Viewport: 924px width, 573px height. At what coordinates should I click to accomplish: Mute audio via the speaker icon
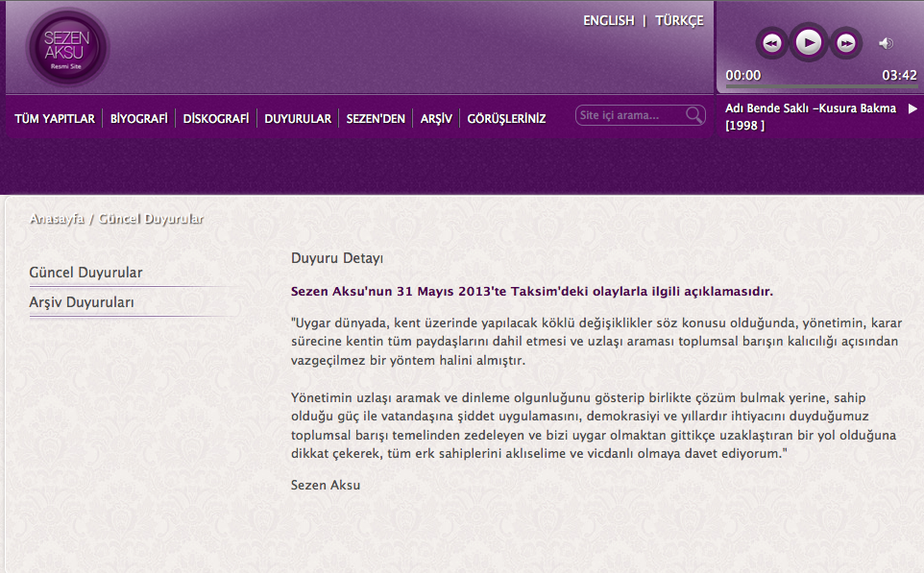[x=887, y=42]
